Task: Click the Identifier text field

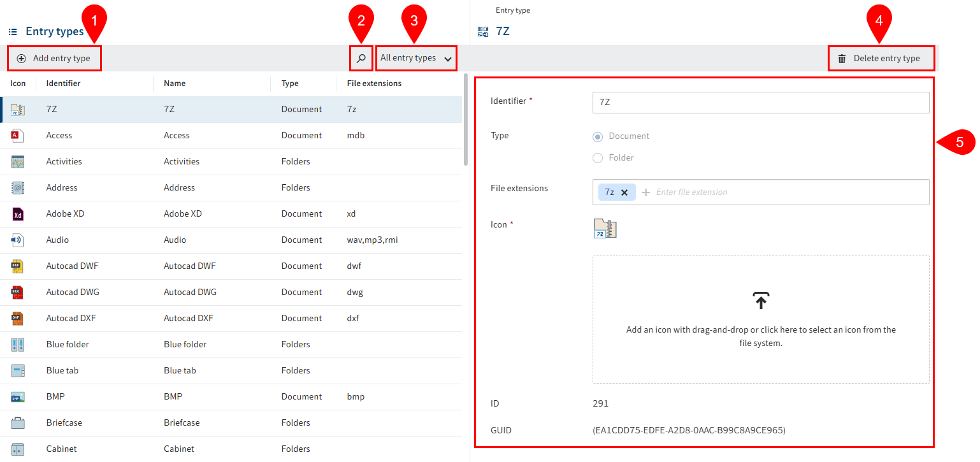Action: [760, 102]
